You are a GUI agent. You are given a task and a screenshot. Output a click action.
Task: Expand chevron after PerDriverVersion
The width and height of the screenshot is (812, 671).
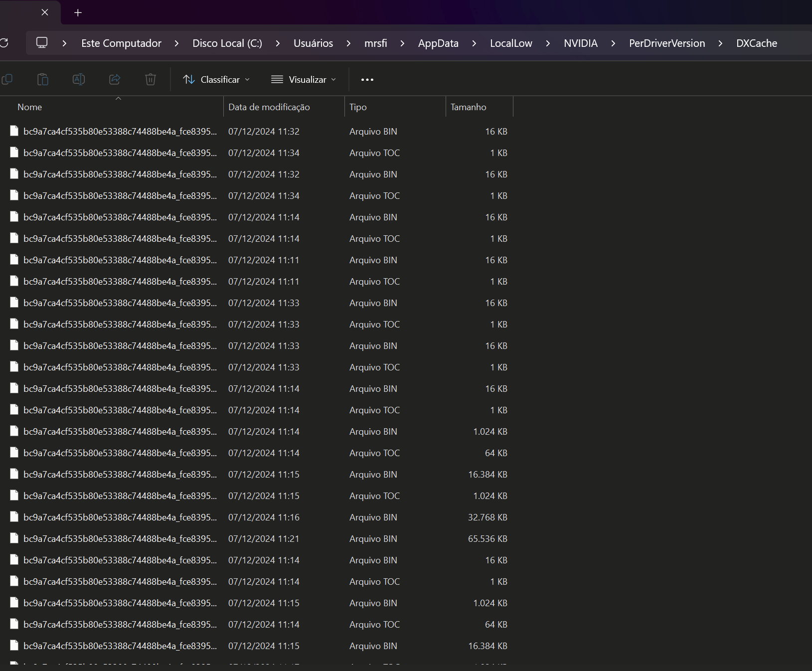pyautogui.click(x=720, y=43)
